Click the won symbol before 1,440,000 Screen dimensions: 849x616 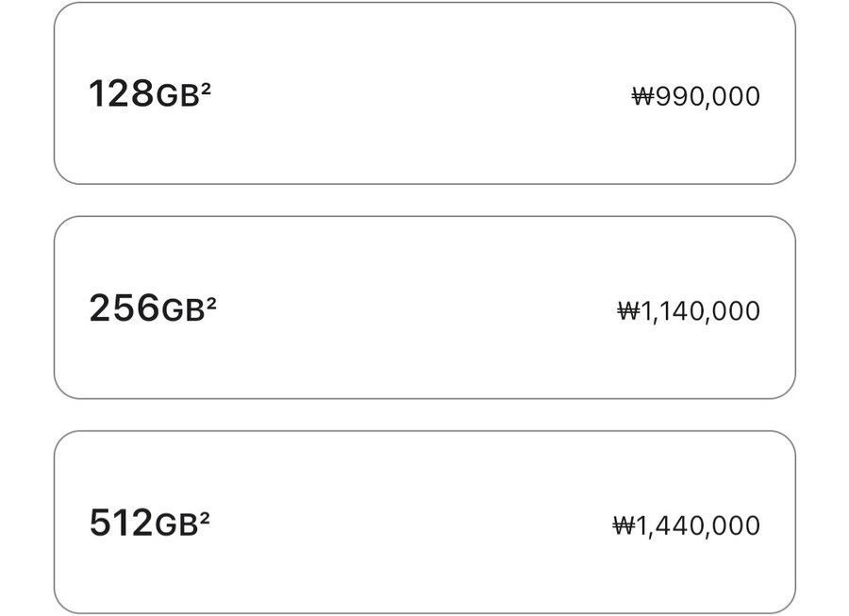pos(624,526)
